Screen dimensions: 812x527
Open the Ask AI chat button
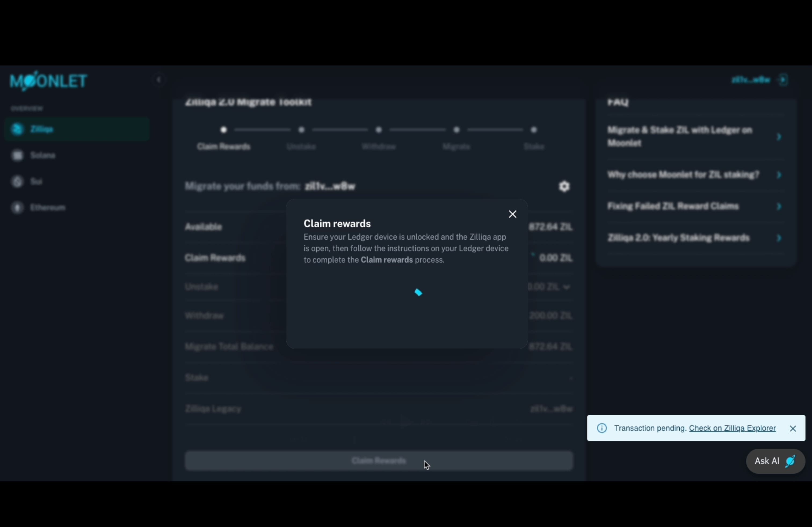point(775,461)
